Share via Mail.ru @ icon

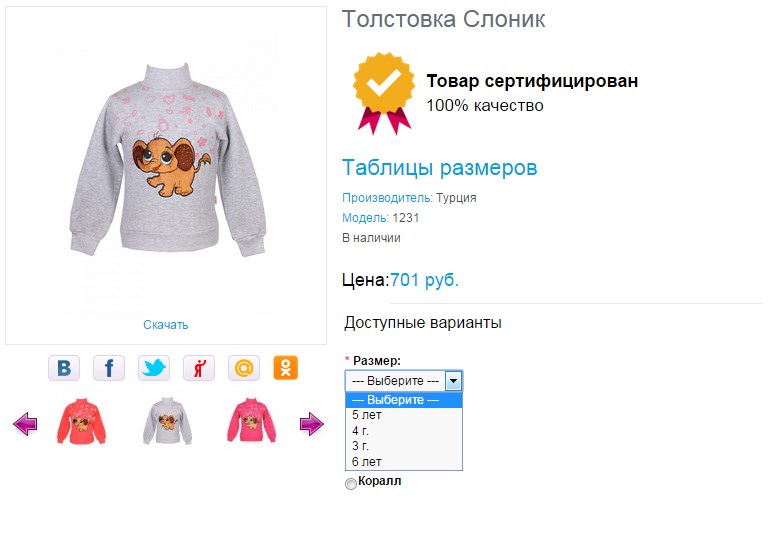click(244, 368)
